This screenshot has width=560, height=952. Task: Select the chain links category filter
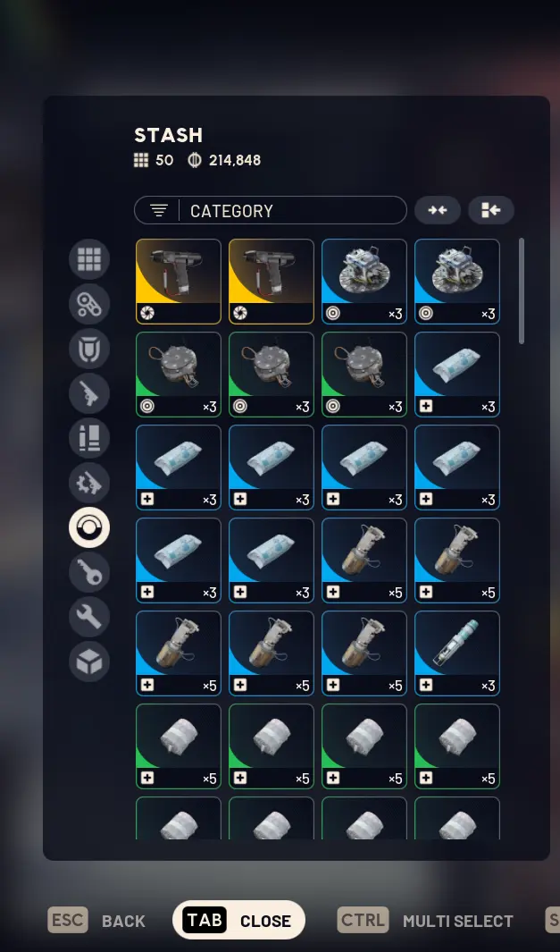point(89,304)
